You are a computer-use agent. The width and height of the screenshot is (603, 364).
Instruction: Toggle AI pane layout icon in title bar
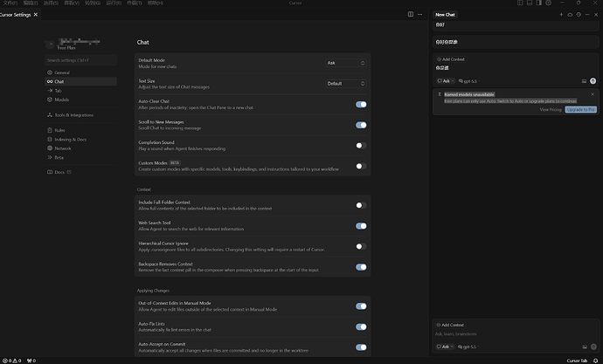(539, 3)
